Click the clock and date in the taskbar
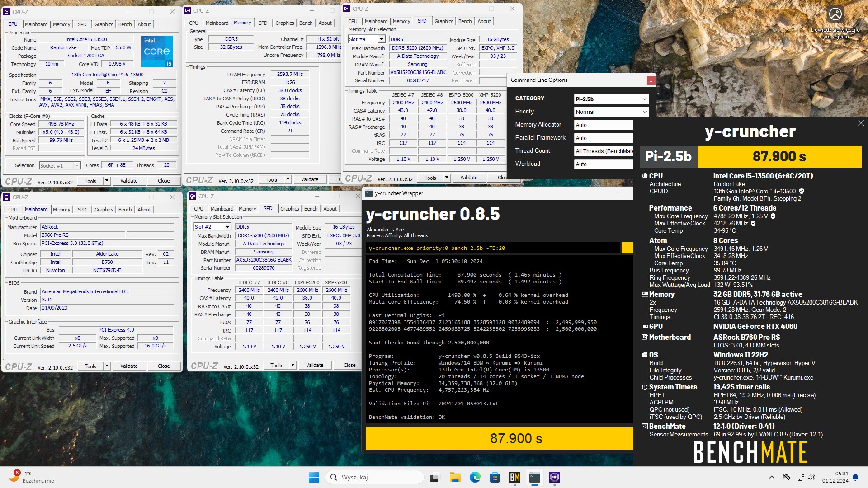 click(x=835, y=477)
